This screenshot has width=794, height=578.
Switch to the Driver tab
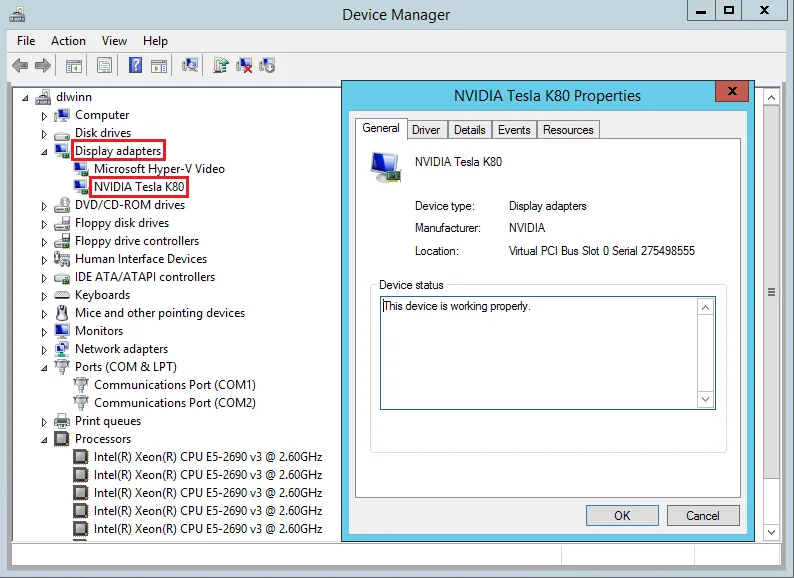[426, 130]
